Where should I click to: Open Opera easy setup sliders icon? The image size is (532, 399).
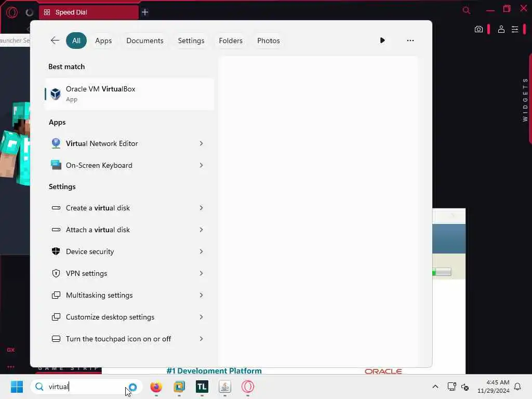[515, 29]
